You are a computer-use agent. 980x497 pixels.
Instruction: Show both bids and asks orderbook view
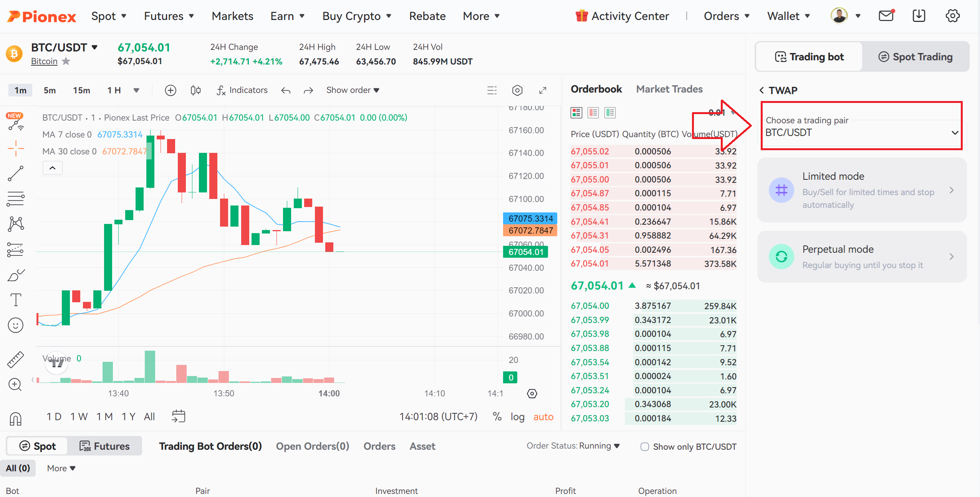[576, 113]
